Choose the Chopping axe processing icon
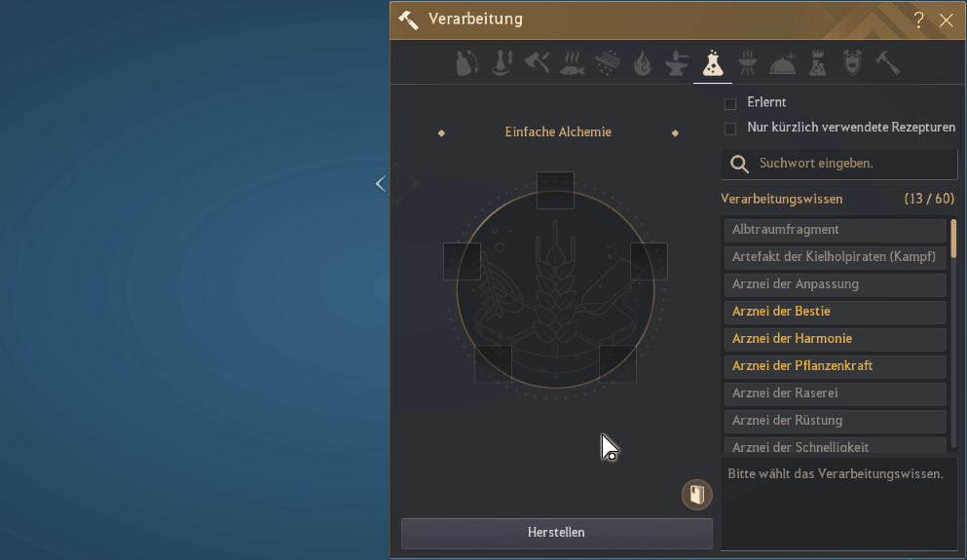This screenshot has height=560, width=967. pos(538,64)
